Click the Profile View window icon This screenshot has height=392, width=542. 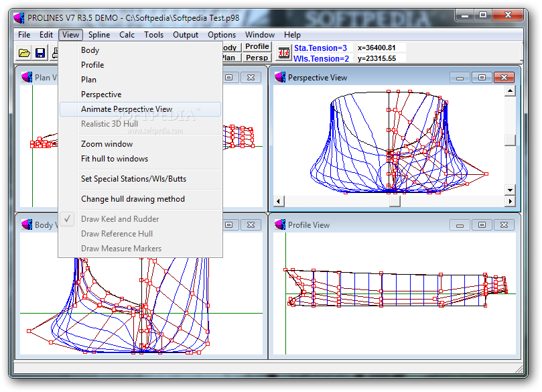[280, 224]
